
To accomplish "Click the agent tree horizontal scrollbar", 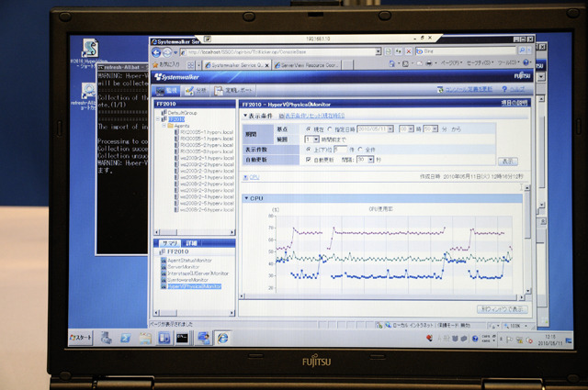I will [194, 232].
